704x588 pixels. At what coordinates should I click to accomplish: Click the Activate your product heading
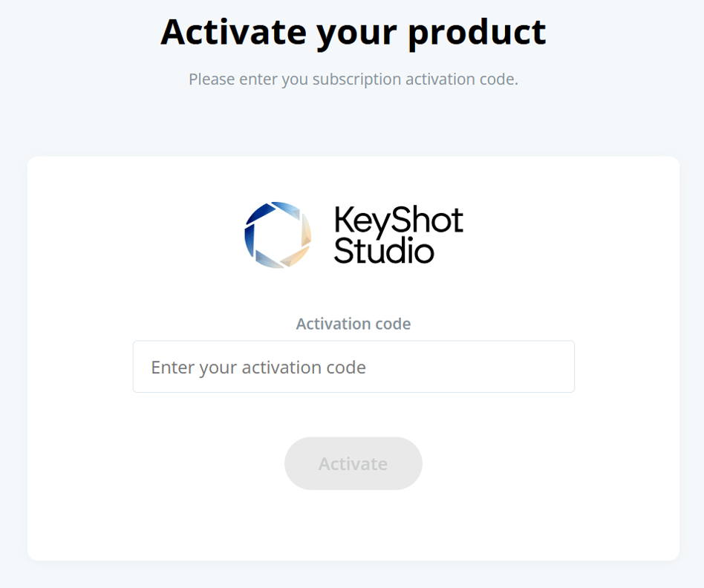pyautogui.click(x=352, y=31)
